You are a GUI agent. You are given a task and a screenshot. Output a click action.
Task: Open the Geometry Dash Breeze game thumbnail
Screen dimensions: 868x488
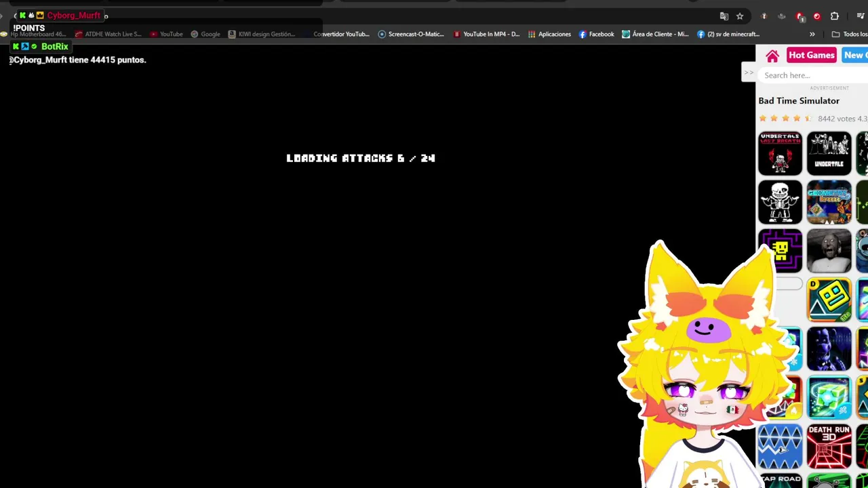[829, 202]
